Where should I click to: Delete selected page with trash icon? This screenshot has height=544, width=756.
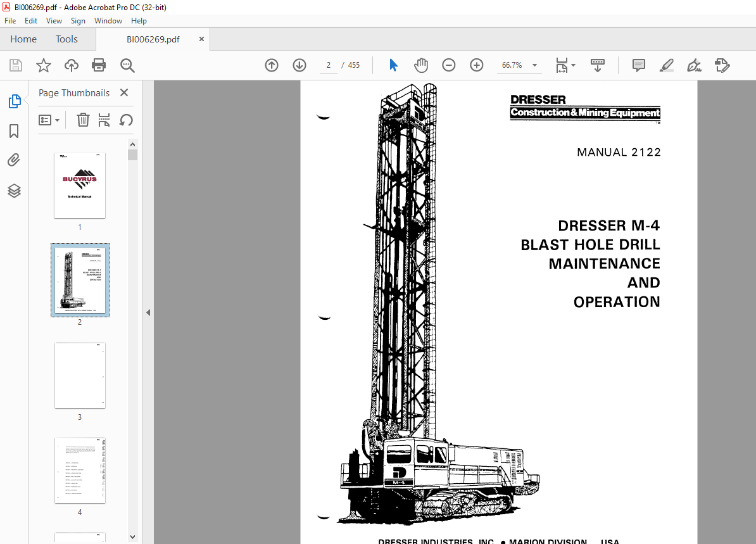tap(83, 120)
